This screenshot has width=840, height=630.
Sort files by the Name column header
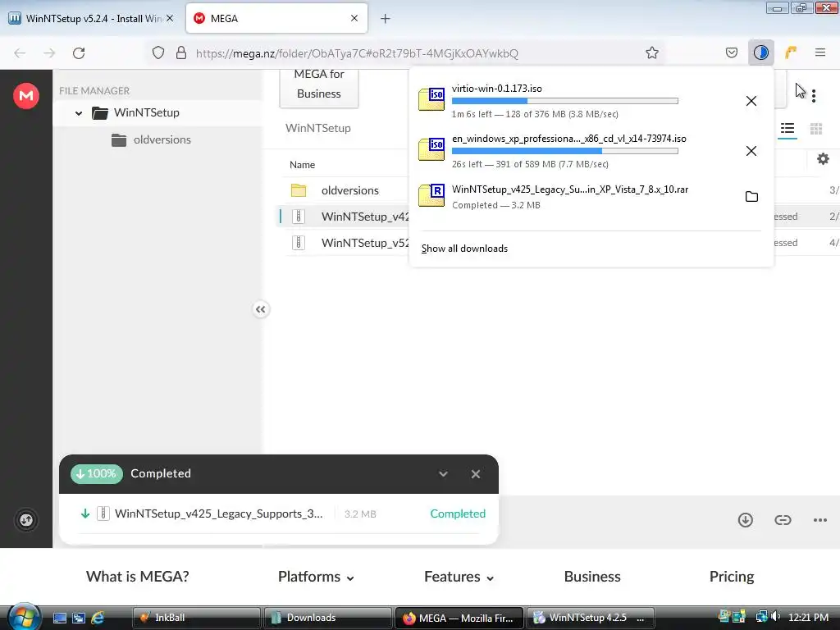pyautogui.click(x=302, y=164)
